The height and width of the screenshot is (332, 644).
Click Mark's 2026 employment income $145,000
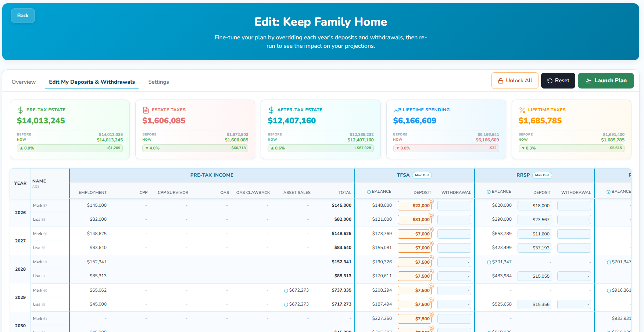(x=97, y=205)
